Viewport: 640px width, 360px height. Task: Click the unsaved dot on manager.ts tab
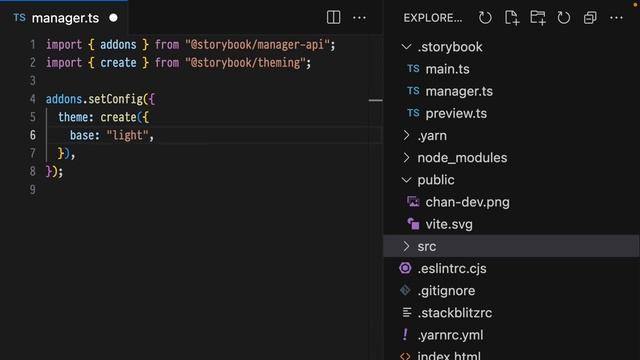113,18
